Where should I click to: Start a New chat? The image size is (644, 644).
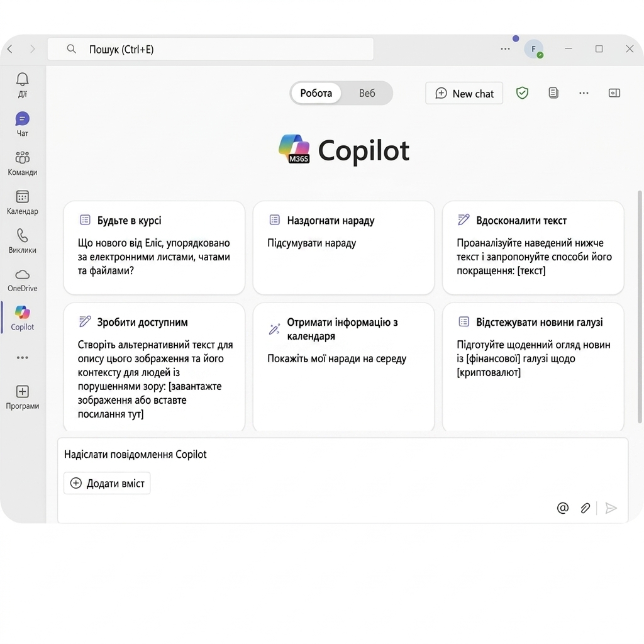464,93
